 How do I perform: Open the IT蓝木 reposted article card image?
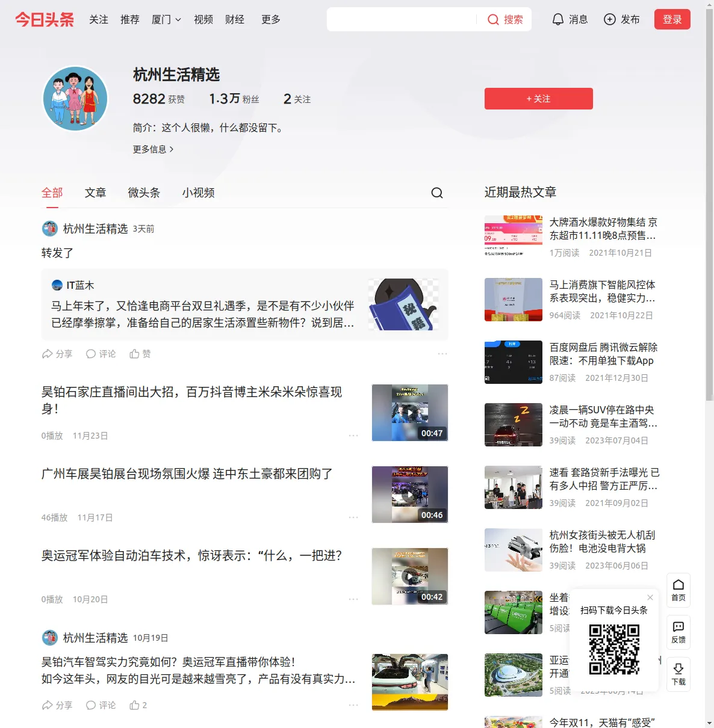coord(403,304)
